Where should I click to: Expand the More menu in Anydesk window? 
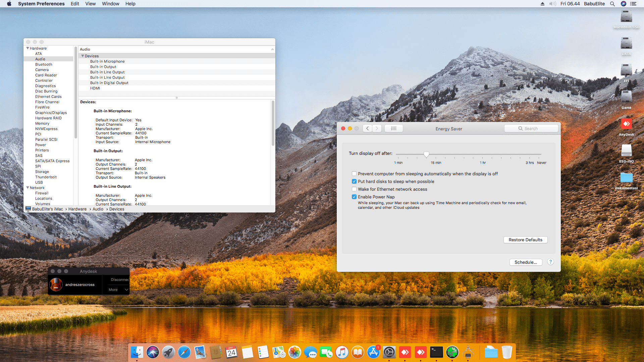coord(117,290)
